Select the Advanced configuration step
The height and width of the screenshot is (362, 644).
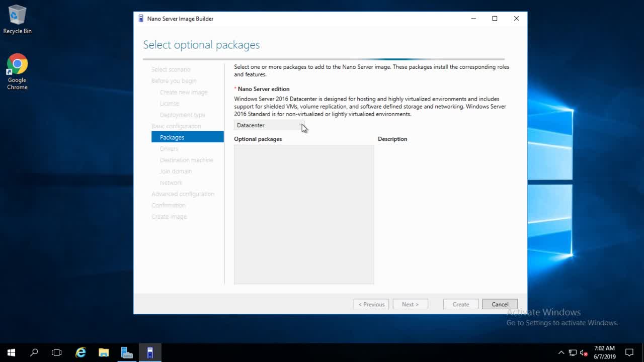(x=183, y=194)
